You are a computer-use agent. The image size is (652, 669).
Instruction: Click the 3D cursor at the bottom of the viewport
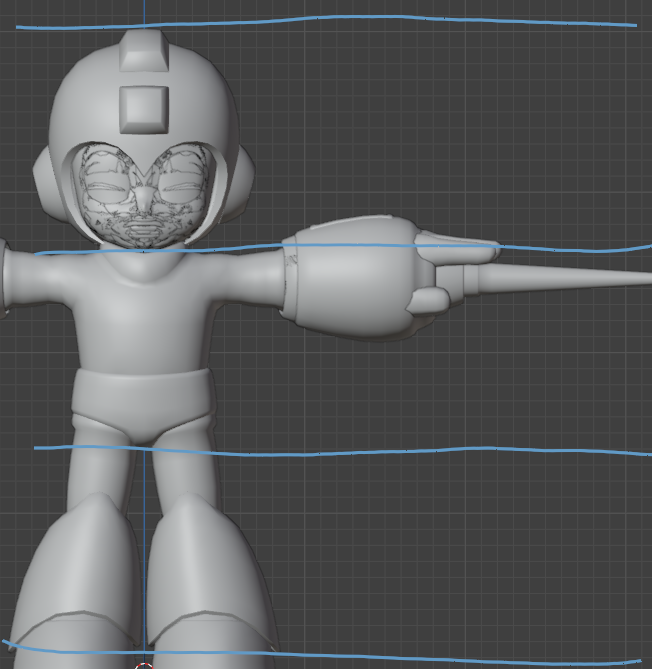(143, 665)
